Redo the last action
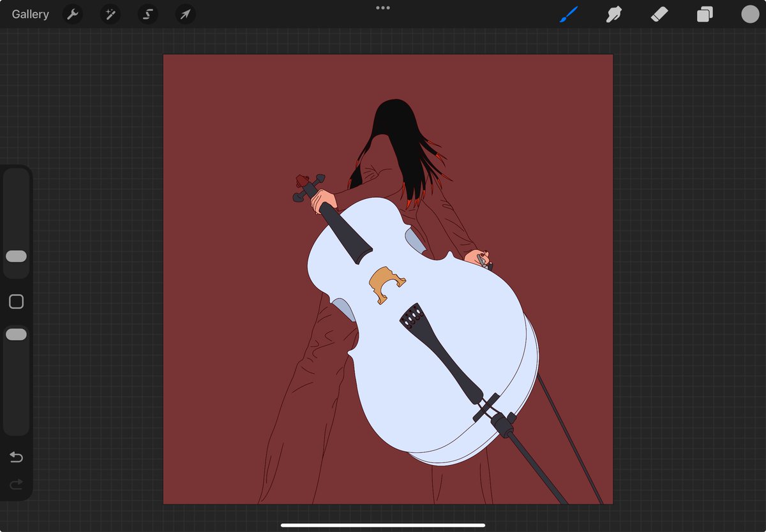The image size is (766, 532). coord(16,485)
